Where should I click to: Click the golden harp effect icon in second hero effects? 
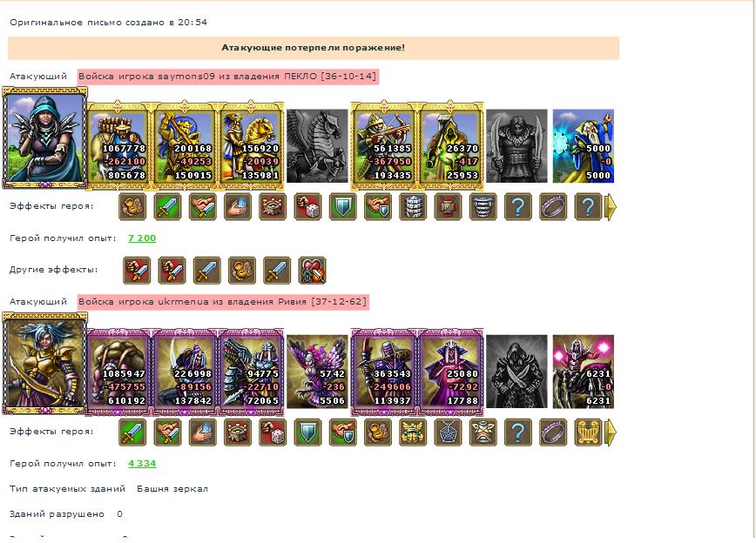[588, 432]
